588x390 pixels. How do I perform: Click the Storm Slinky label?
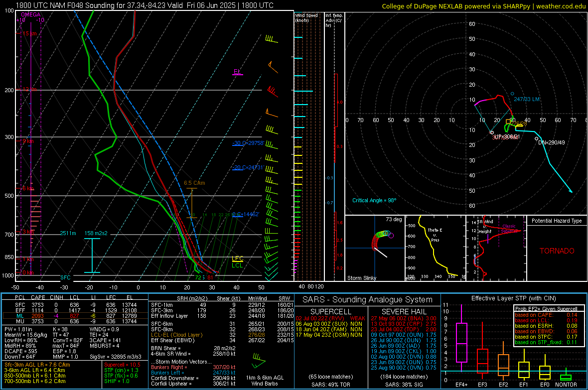click(361, 278)
